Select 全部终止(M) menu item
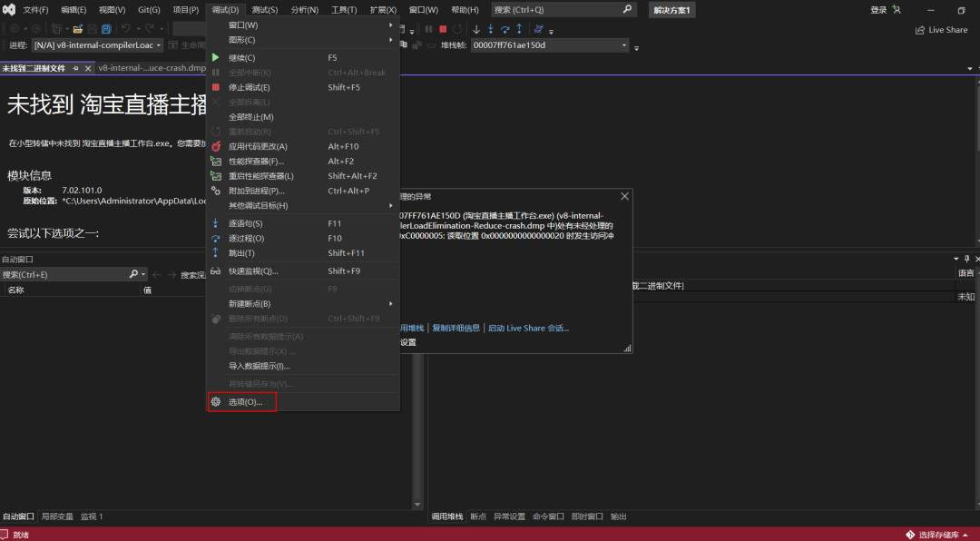 click(x=302, y=117)
